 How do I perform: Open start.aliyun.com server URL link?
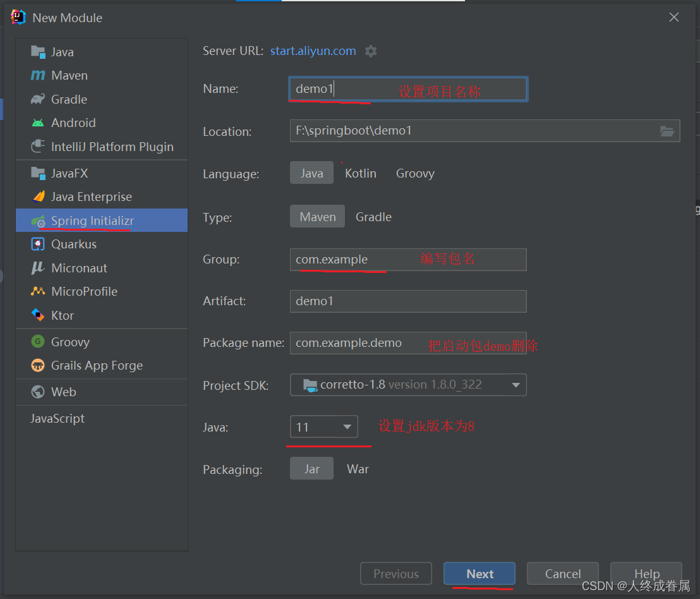[x=313, y=51]
